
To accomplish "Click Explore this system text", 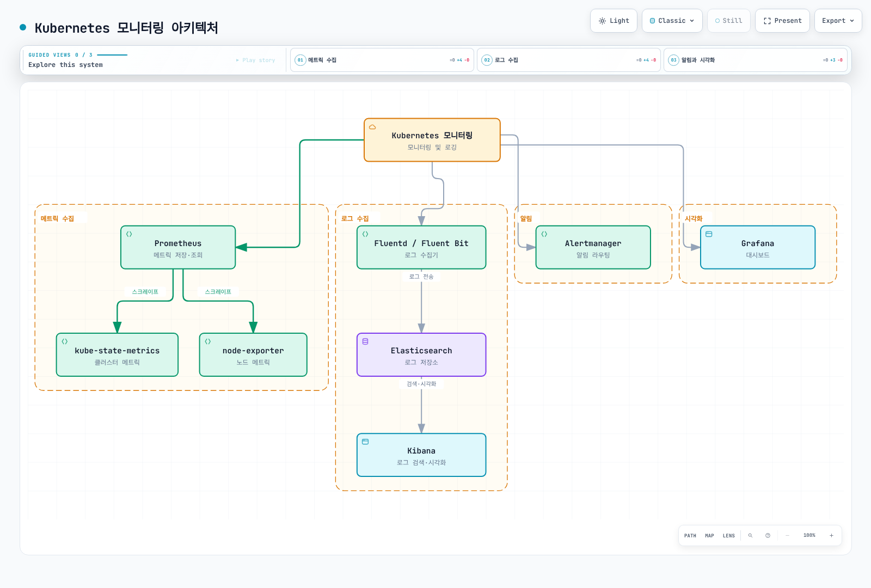I will pyautogui.click(x=65, y=65).
